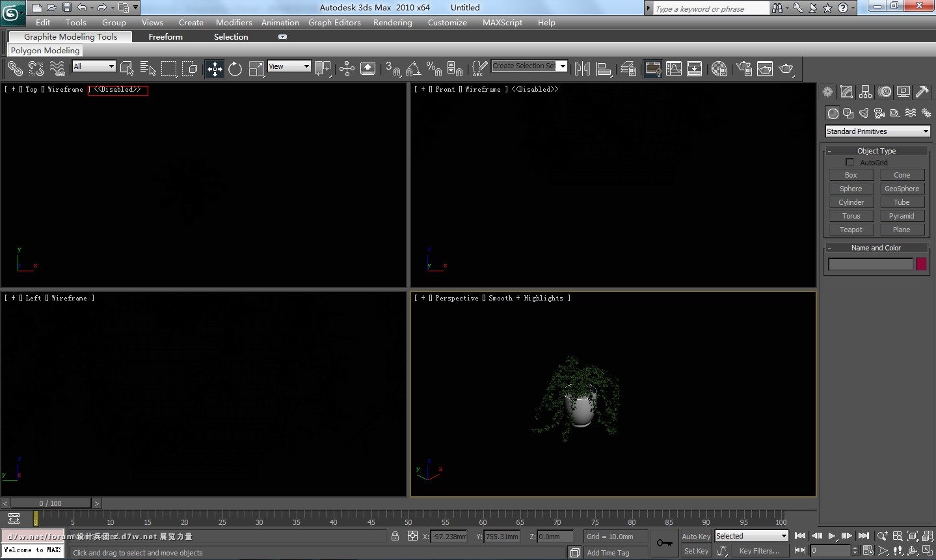
Task: Click Select and Manipulate icon
Action: [347, 68]
